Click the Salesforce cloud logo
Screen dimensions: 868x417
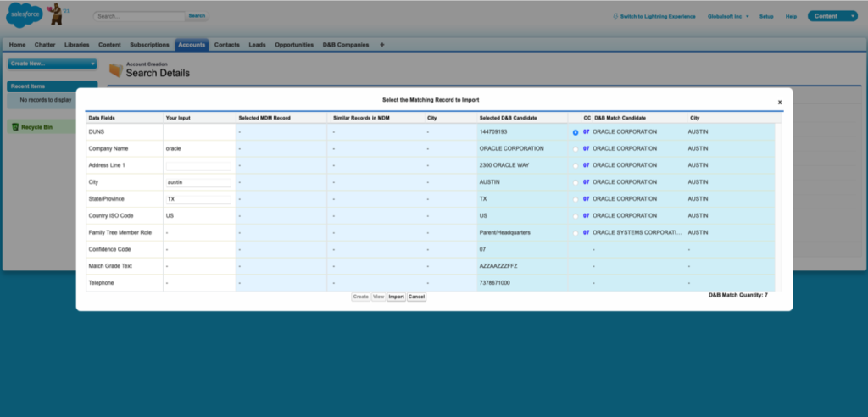pyautogui.click(x=24, y=15)
